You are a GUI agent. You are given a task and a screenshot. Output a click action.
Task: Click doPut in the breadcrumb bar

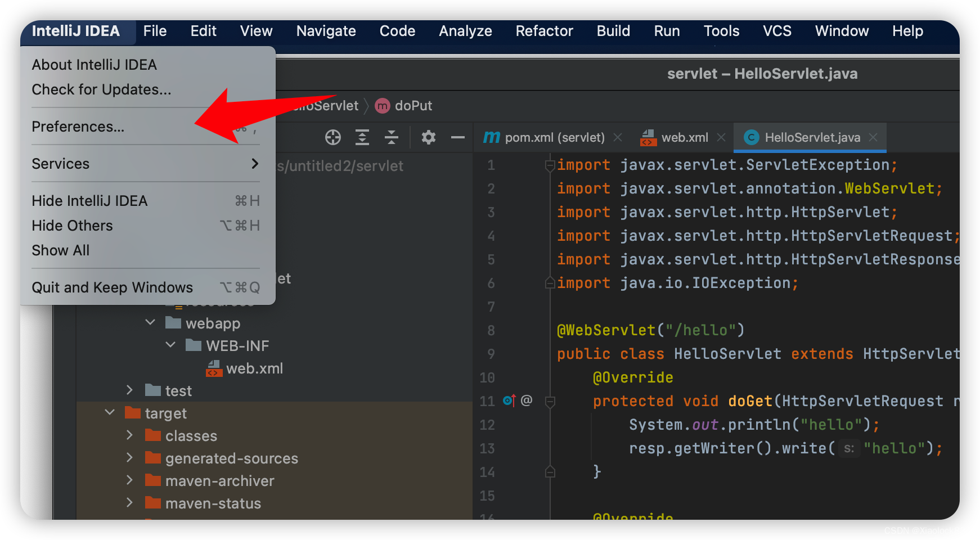[413, 106]
